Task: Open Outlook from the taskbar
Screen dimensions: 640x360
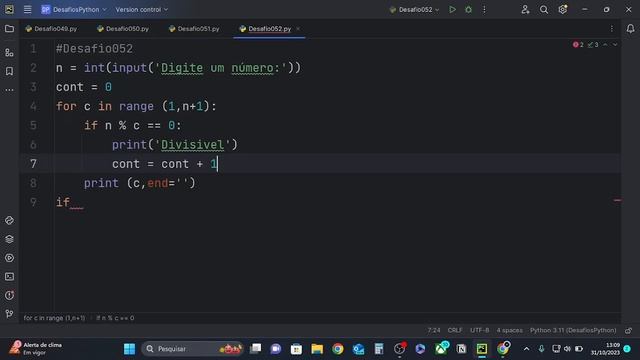Action: point(358,349)
